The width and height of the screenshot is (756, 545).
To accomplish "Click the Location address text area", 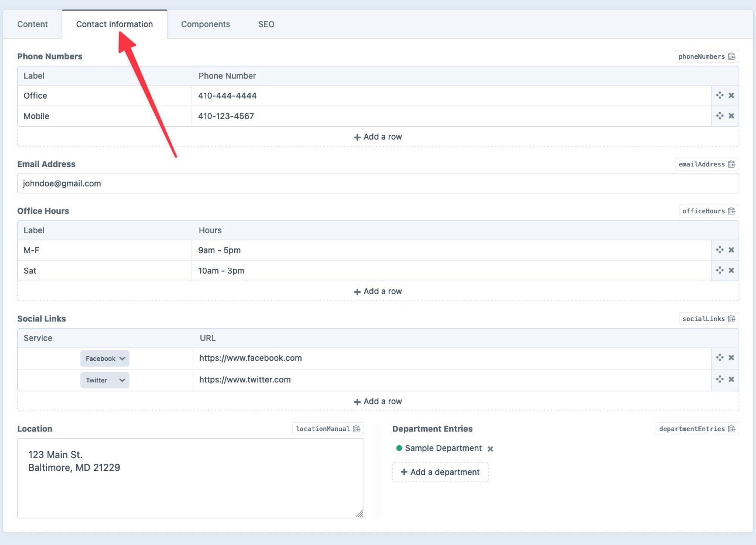I will 191,488.
